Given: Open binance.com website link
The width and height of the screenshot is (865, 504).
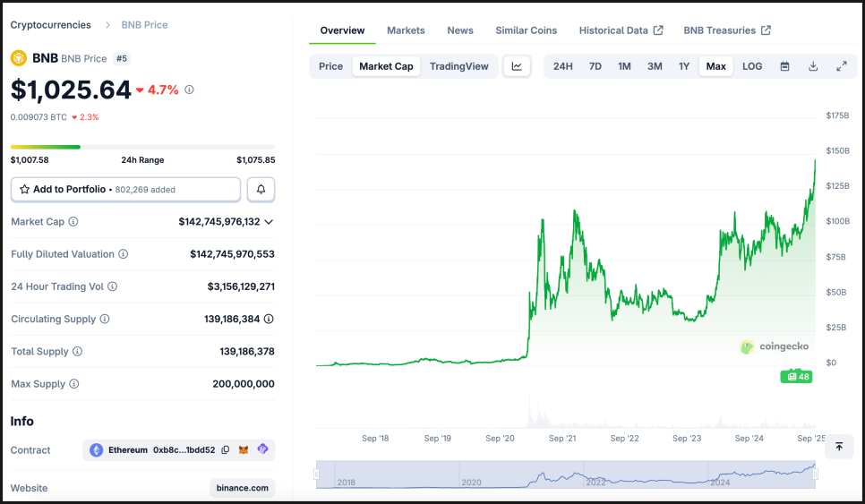Looking at the screenshot, I should click(x=242, y=488).
